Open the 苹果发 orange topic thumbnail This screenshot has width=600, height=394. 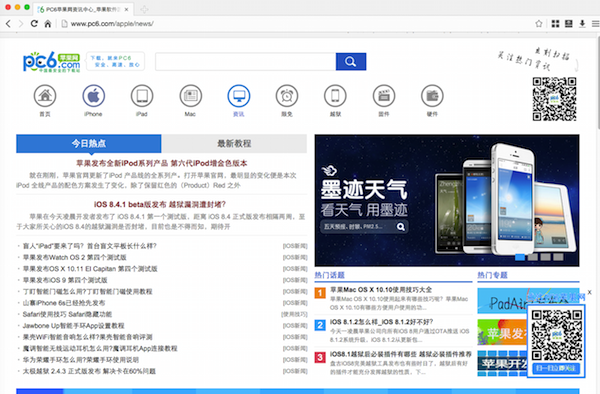(502, 332)
